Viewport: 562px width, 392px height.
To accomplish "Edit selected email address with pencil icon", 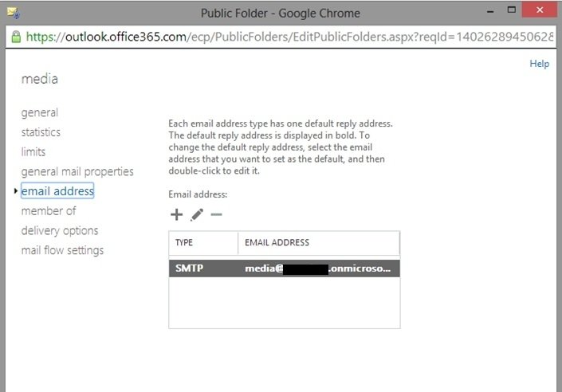I will (197, 214).
